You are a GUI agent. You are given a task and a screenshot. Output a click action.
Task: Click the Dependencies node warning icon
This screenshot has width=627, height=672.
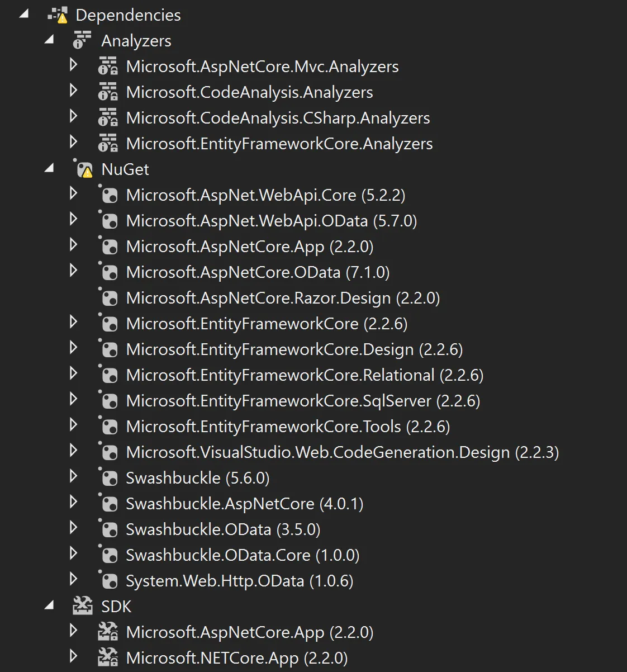(57, 15)
